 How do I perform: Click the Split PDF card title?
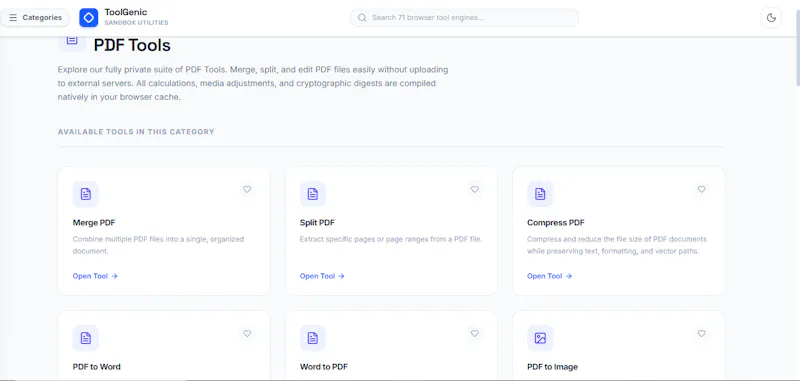317,222
